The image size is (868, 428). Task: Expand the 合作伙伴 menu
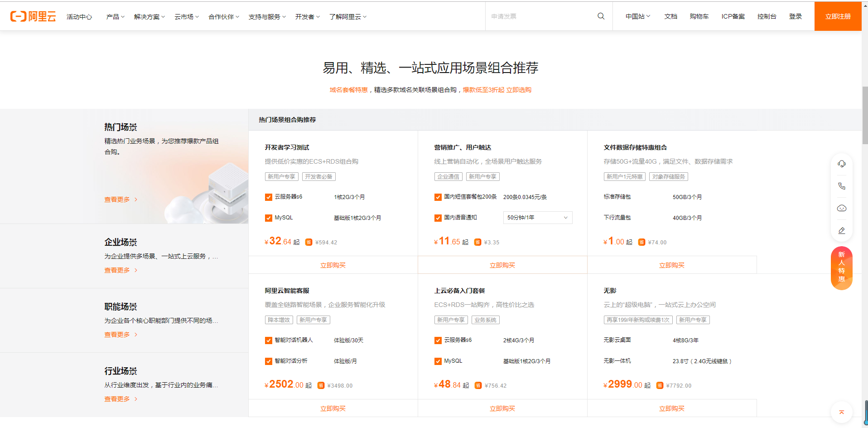(x=224, y=17)
